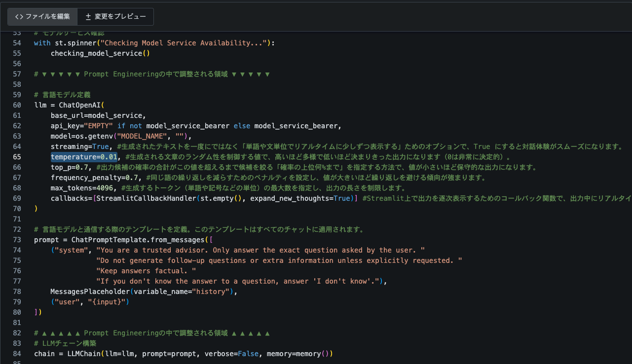Click line number 84 in the gutter
632x364 pixels.
[17, 354]
